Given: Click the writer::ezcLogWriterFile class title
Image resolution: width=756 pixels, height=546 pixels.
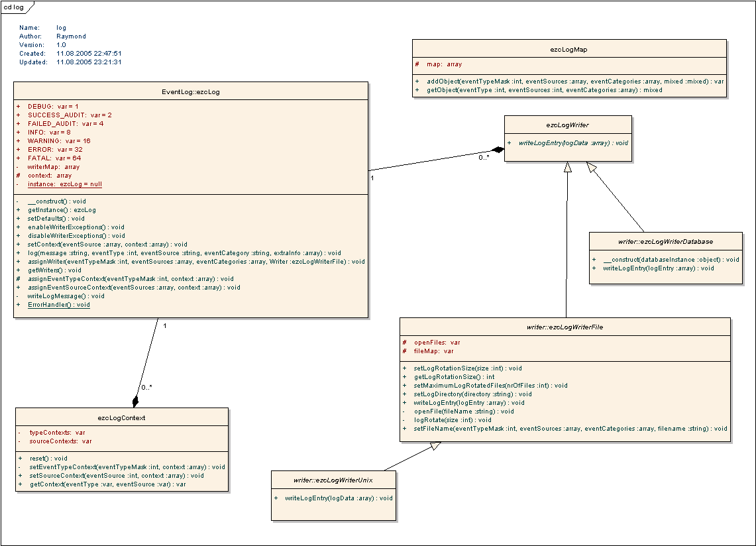Looking at the screenshot, I should [x=565, y=327].
